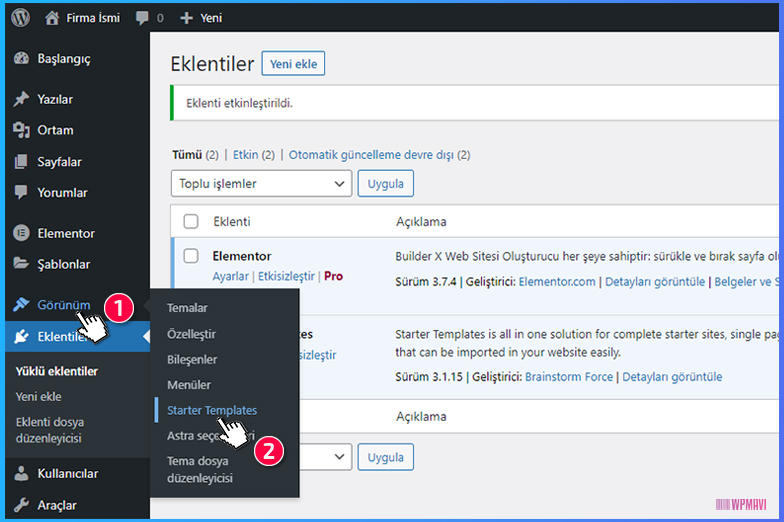
Task: Open the WordPress logo menu
Action: pyautogui.click(x=20, y=18)
